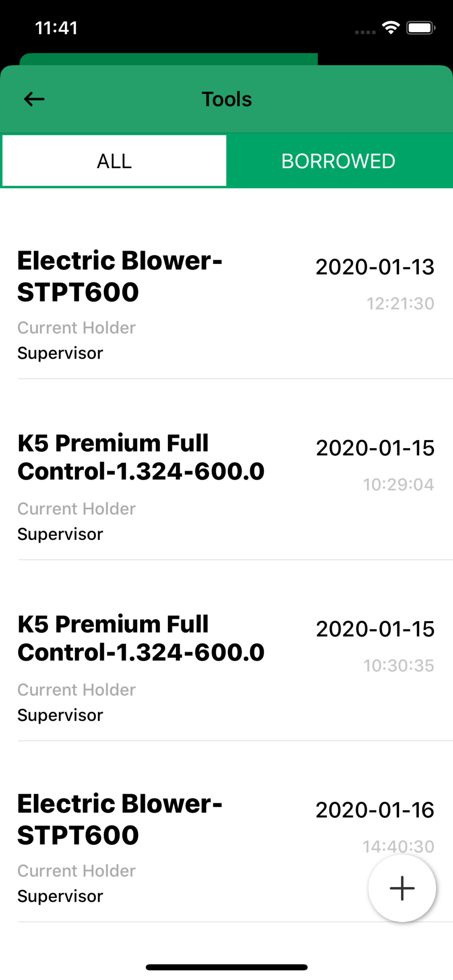Tap the 10:29:04 timestamp
The width and height of the screenshot is (453, 980).
point(399,485)
